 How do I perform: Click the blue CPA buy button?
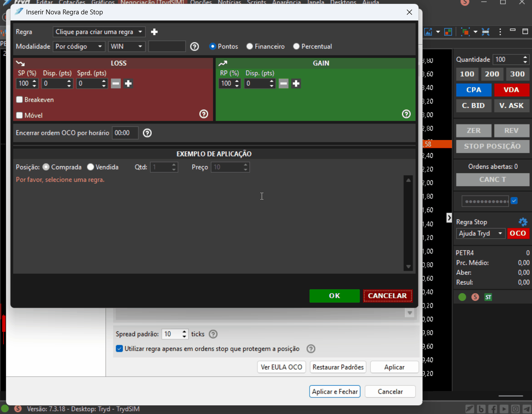(474, 90)
